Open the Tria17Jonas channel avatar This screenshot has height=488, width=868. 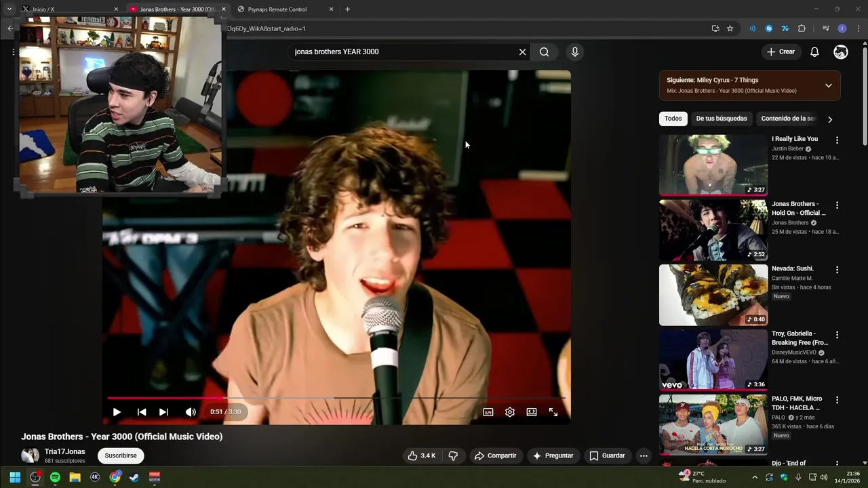[x=30, y=455]
